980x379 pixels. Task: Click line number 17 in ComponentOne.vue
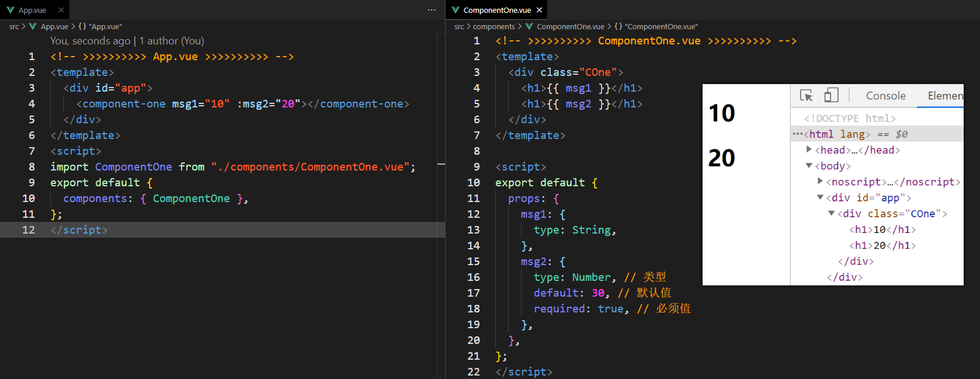474,293
